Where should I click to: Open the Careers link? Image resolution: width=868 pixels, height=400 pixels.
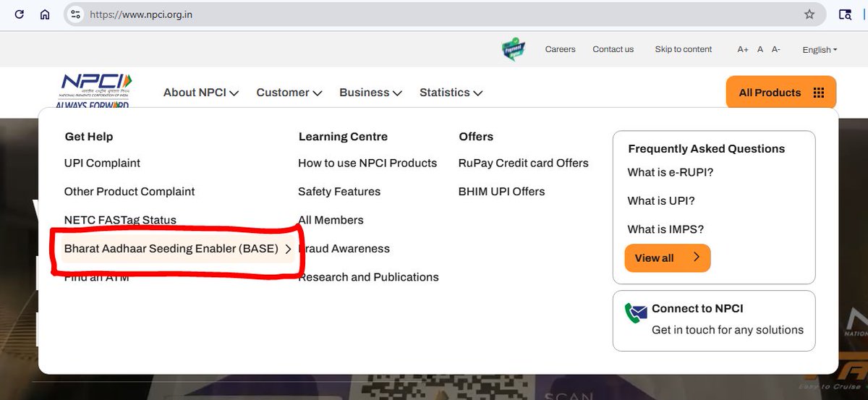pos(561,49)
